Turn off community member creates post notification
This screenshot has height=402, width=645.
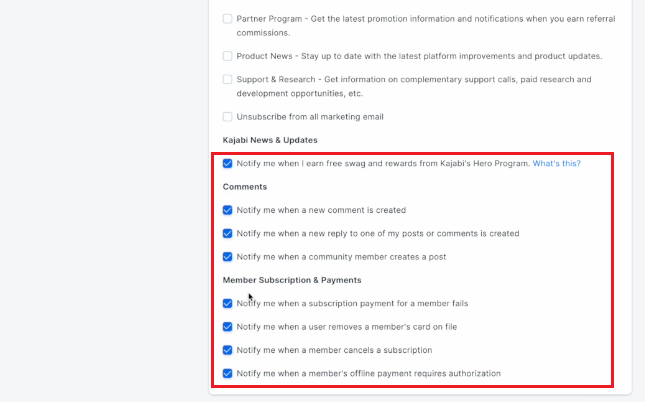point(227,257)
